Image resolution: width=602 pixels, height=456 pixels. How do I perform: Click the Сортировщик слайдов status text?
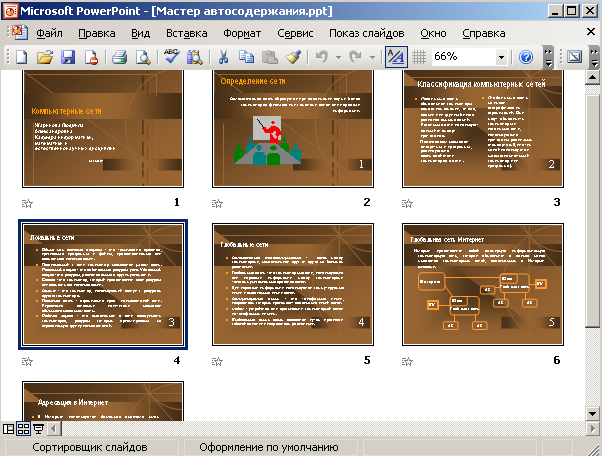(x=89, y=447)
